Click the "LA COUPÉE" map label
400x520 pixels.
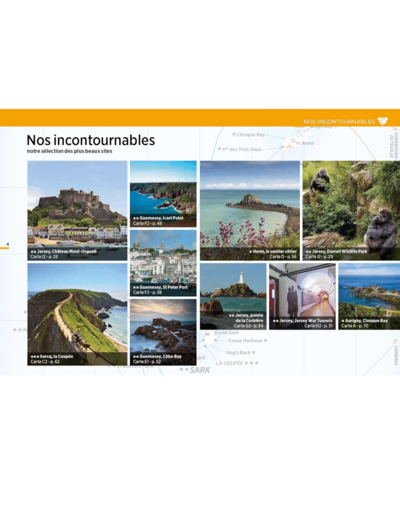(229, 363)
